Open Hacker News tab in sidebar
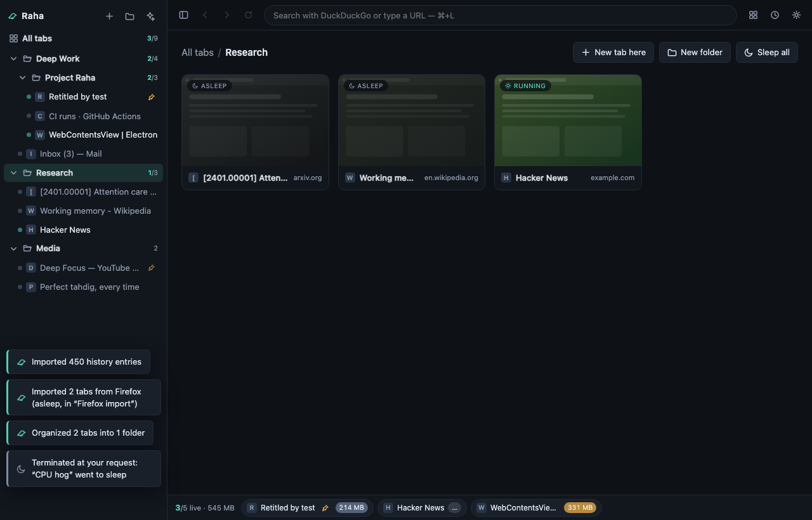The height and width of the screenshot is (520, 812). (x=83, y=230)
